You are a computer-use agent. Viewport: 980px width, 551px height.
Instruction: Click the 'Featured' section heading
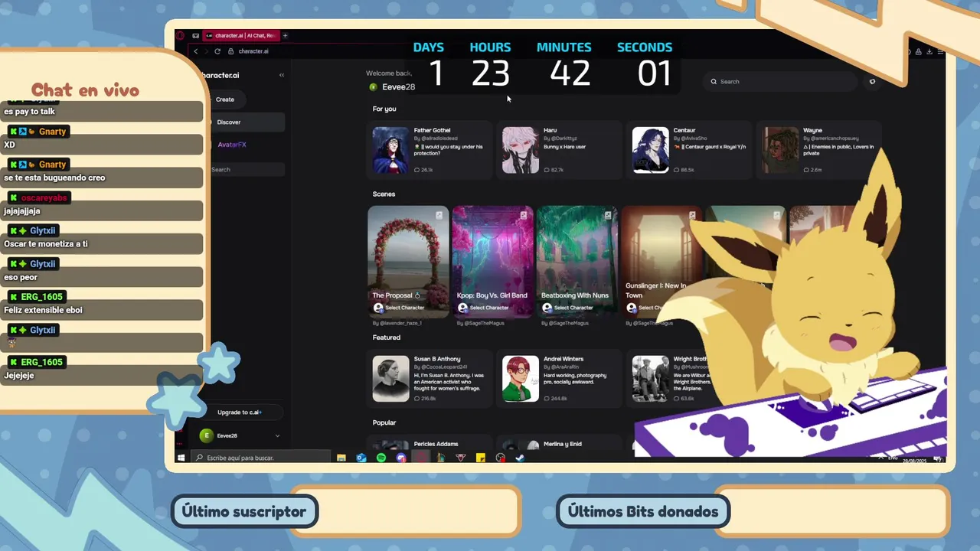pos(387,337)
